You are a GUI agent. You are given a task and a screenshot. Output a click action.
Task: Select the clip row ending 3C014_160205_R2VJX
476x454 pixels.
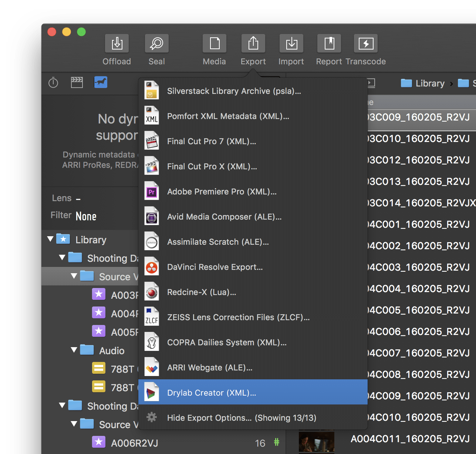(422, 203)
